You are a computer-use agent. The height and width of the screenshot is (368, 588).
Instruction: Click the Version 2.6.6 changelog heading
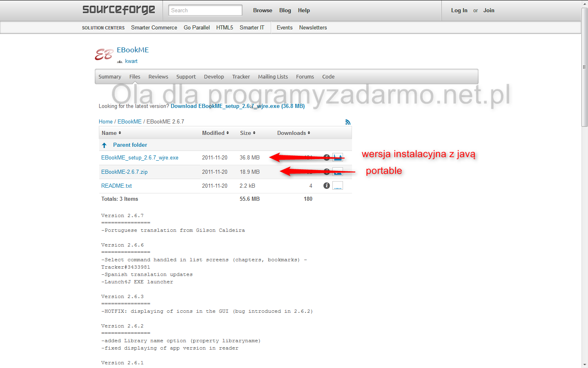pos(122,245)
